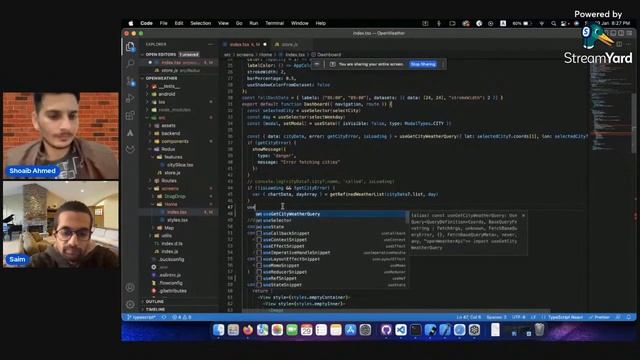The width and height of the screenshot is (640, 360).
Task: Close the suggestion details panel
Action: pos(523,216)
